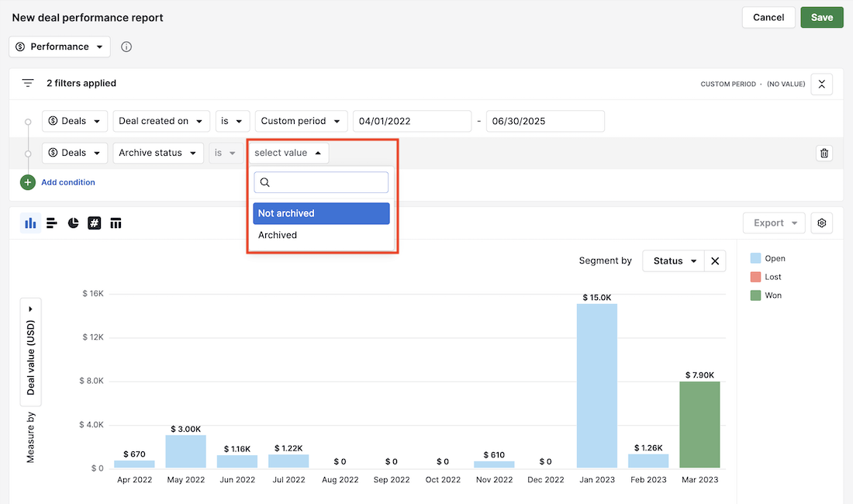Switch to table view
Screen dimensions: 853x504
point(116,223)
